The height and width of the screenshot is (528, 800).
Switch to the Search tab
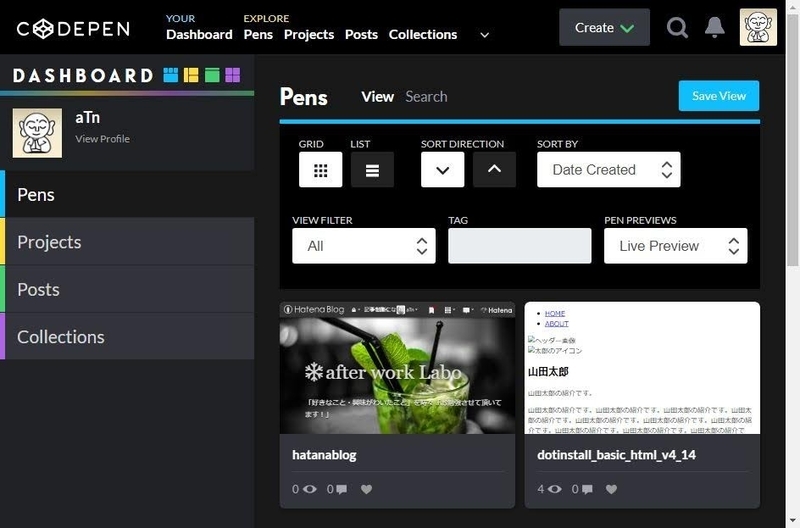tap(426, 96)
